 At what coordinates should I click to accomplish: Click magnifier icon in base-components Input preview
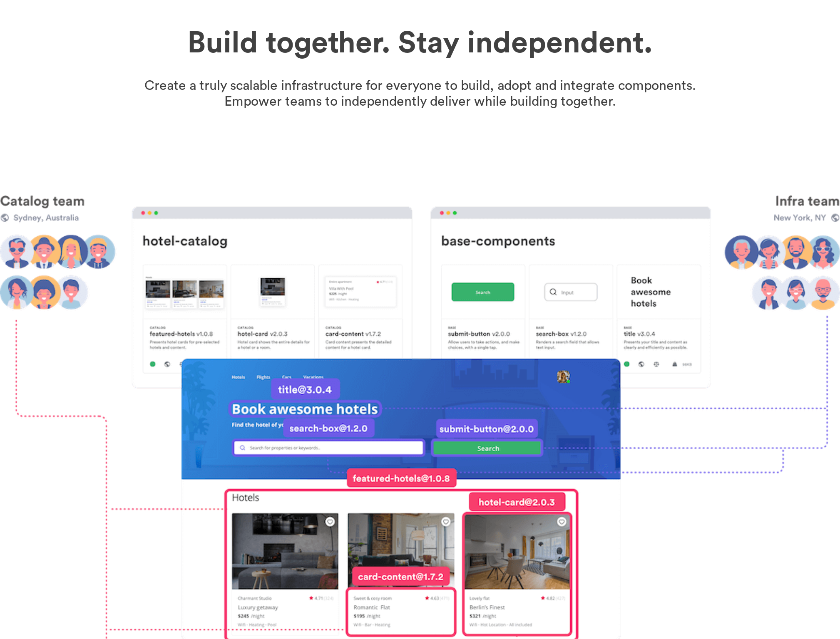point(553,292)
